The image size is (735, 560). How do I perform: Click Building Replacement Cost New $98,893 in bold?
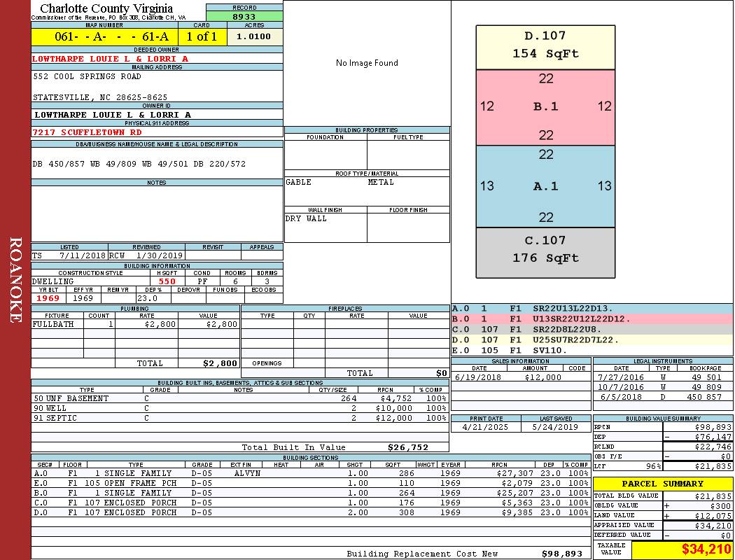click(x=562, y=554)
